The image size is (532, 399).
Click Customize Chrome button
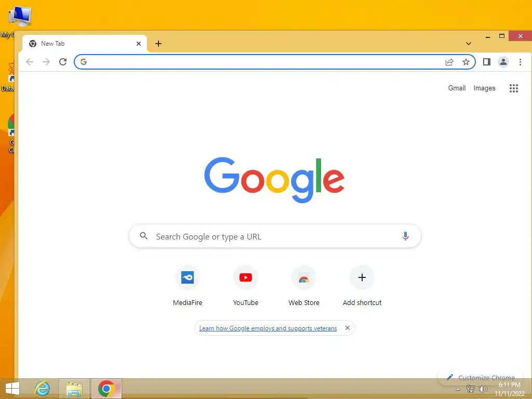(x=481, y=377)
